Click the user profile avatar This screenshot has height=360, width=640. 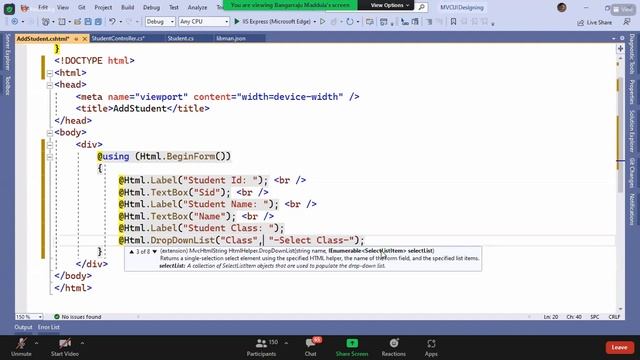562,7
